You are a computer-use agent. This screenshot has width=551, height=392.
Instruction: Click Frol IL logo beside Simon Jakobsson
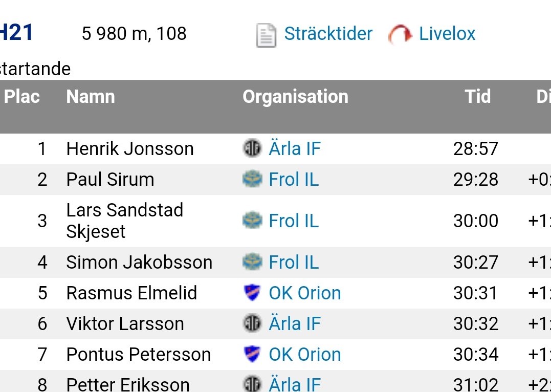(252, 262)
